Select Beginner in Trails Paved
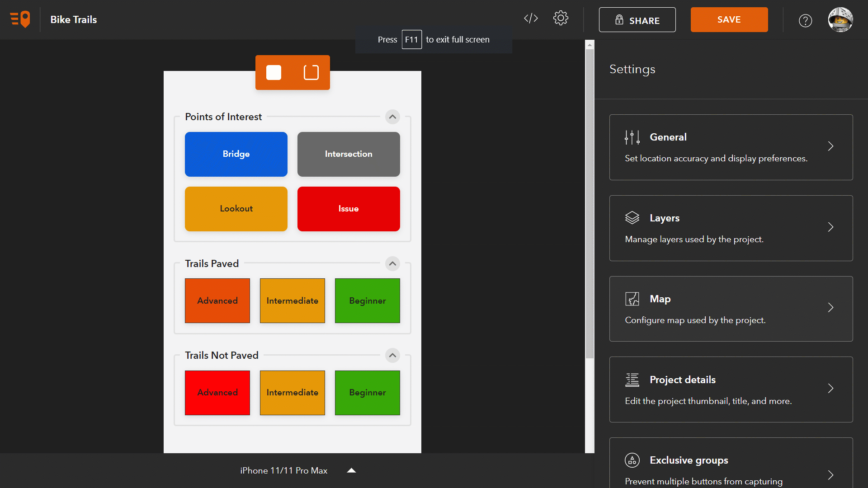The height and width of the screenshot is (488, 868). pos(368,301)
